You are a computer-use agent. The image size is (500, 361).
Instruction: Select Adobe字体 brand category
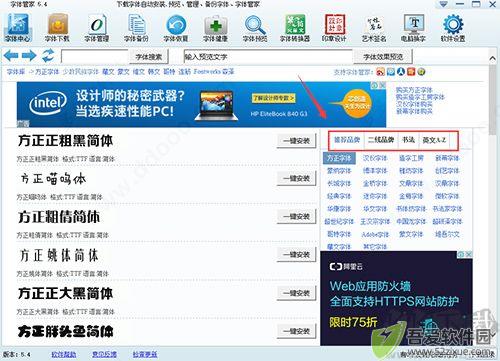pyautogui.click(x=375, y=234)
